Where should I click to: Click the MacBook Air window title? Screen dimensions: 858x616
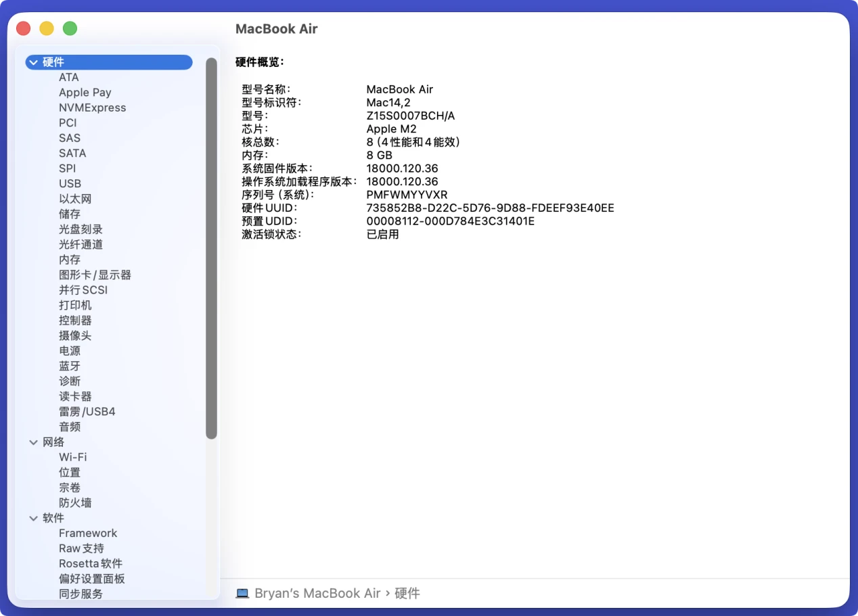276,29
